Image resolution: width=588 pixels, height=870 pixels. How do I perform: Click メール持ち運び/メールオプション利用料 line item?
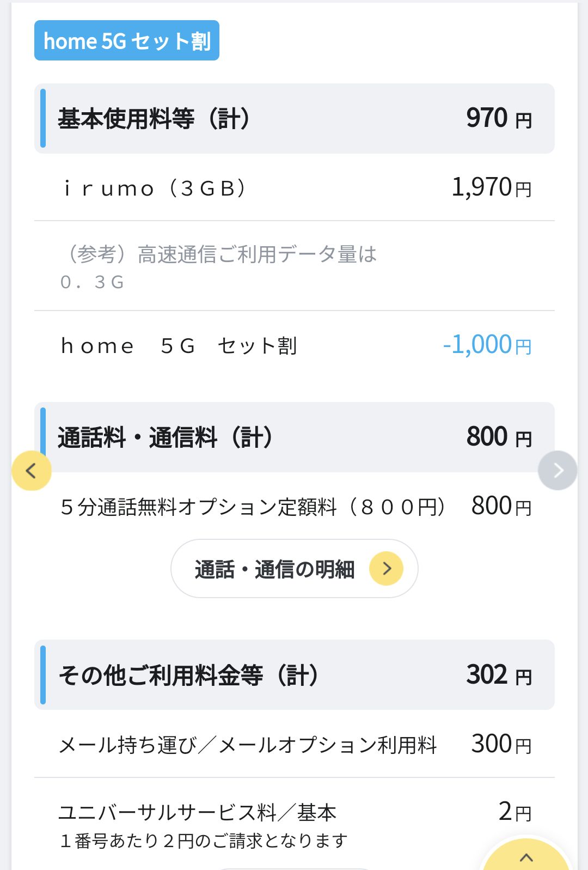248,745
